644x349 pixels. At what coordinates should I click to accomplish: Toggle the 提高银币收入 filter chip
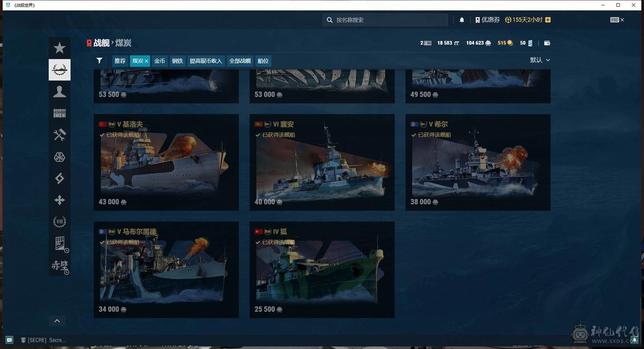click(x=206, y=61)
